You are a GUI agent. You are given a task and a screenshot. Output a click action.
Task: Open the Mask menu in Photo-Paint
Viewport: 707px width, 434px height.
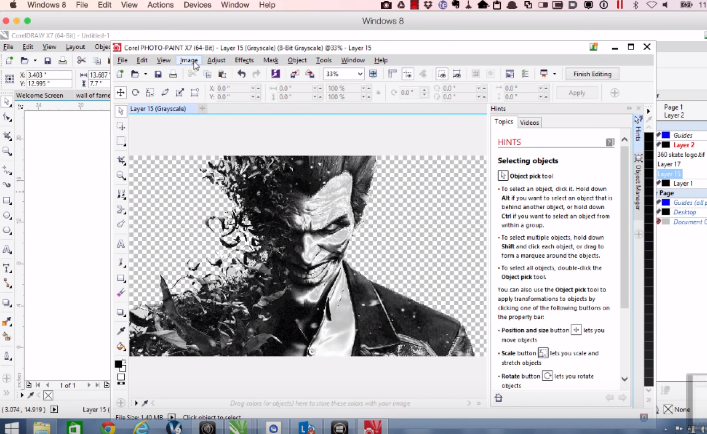[271, 60]
